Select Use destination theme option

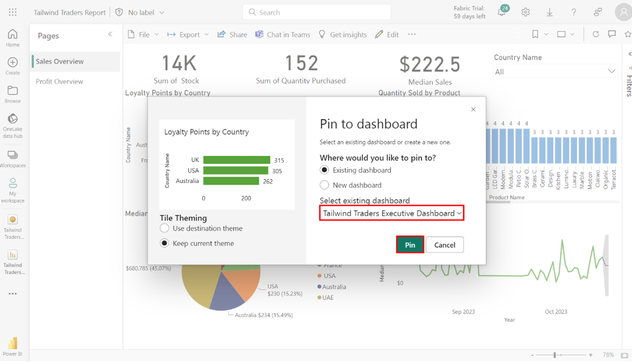(x=165, y=228)
